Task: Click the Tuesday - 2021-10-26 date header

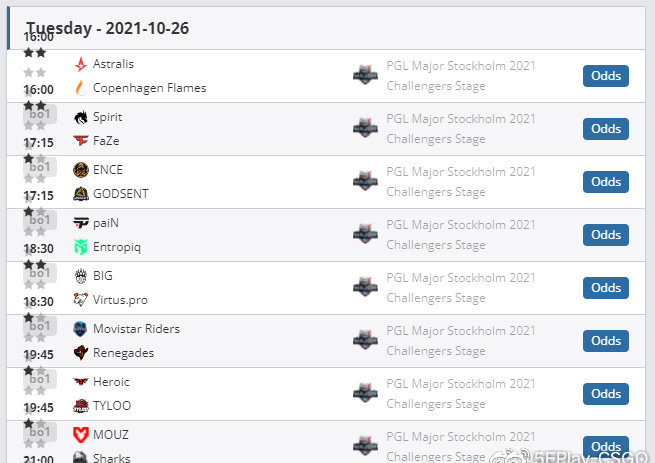Action: click(107, 28)
